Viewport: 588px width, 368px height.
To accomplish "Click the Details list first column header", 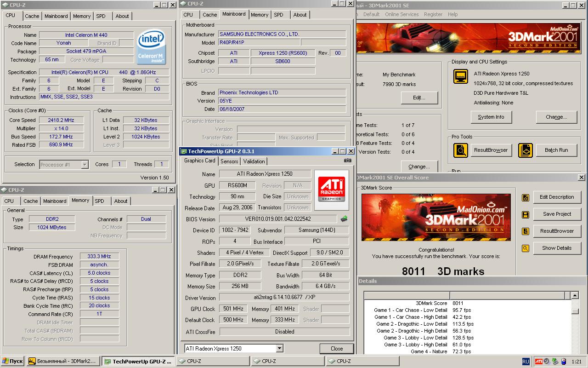I will pyautogui.click(x=407, y=295).
